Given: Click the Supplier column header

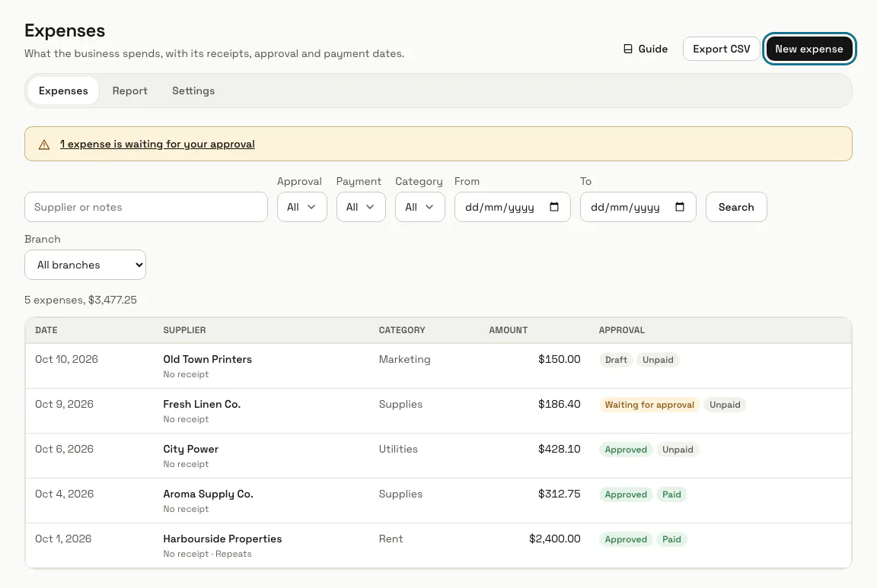Looking at the screenshot, I should click(x=184, y=330).
